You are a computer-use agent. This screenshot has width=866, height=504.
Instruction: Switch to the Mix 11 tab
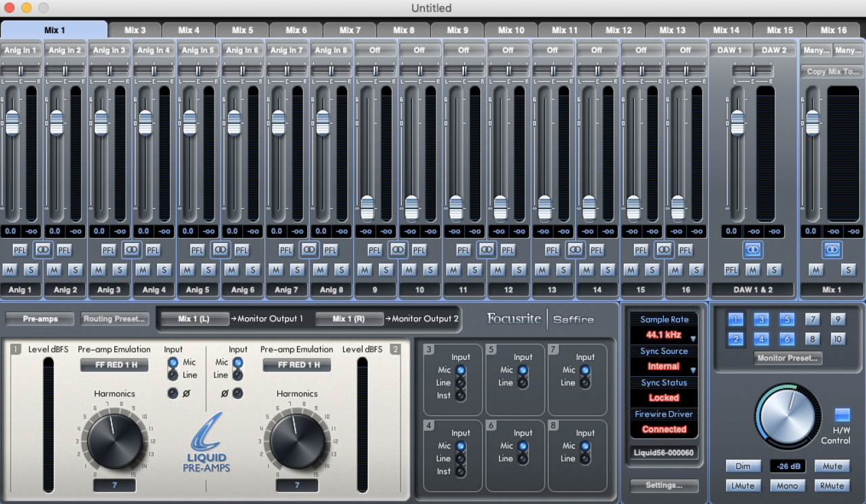pos(564,30)
